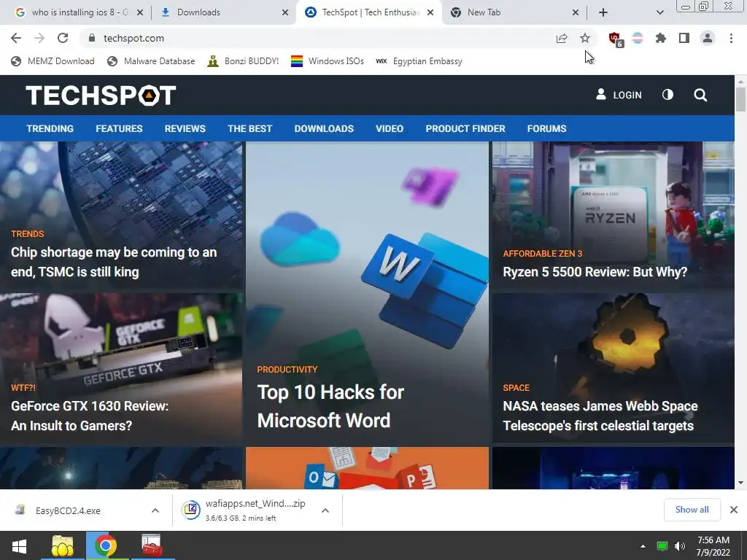Open a new tab with plus button

tap(603, 12)
